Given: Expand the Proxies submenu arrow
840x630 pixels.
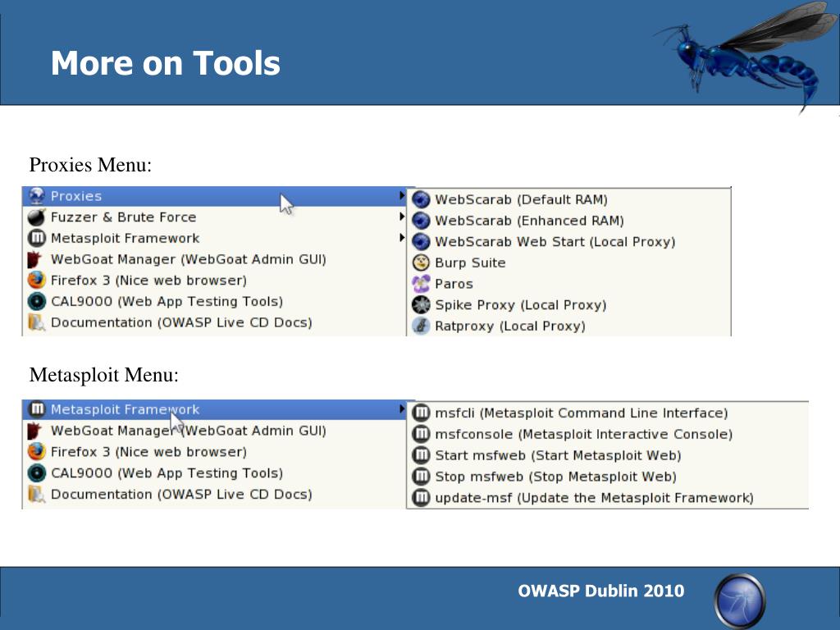Looking at the screenshot, I should [402, 195].
